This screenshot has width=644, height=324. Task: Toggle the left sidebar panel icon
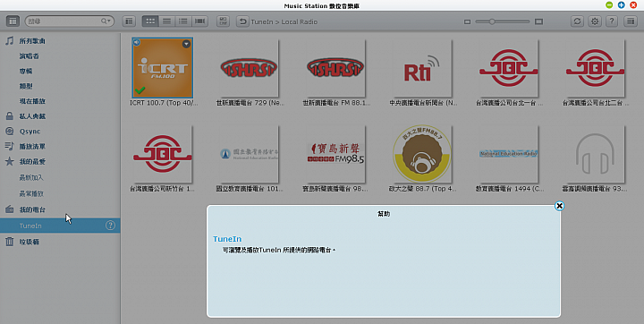pyautogui.click(x=13, y=21)
